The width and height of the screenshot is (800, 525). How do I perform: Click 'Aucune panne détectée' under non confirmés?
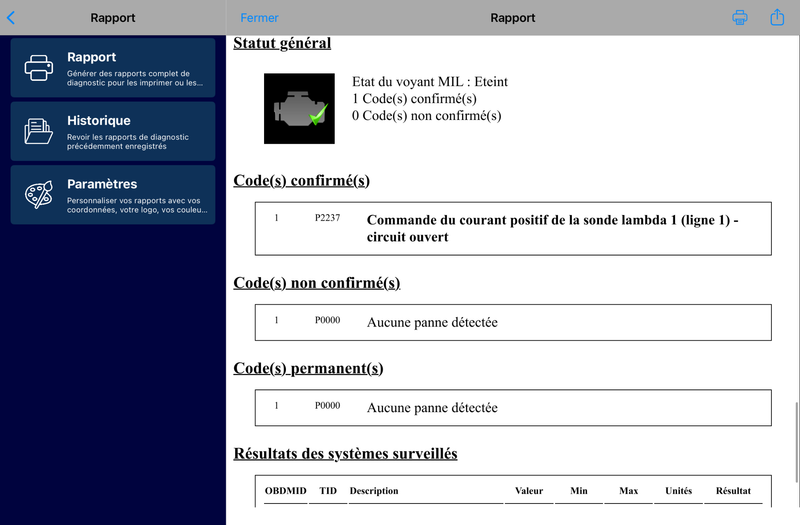[432, 322]
